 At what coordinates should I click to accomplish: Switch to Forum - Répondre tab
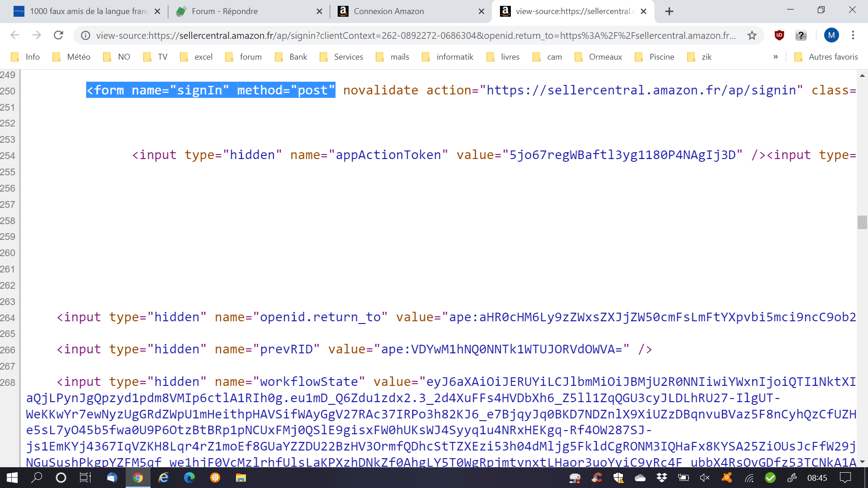click(225, 11)
